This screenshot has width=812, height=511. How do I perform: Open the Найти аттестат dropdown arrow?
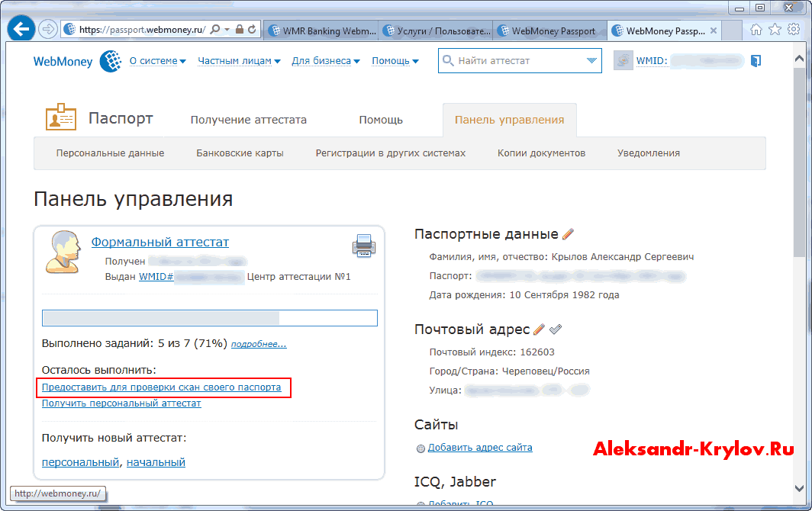tap(591, 60)
